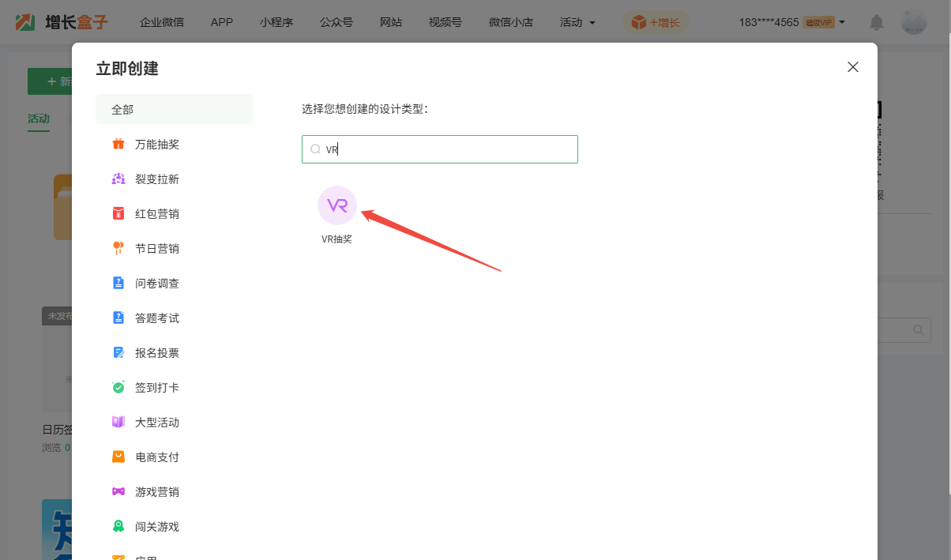This screenshot has width=951, height=560.
Task: Close the 立即创建 dialog
Action: click(853, 67)
